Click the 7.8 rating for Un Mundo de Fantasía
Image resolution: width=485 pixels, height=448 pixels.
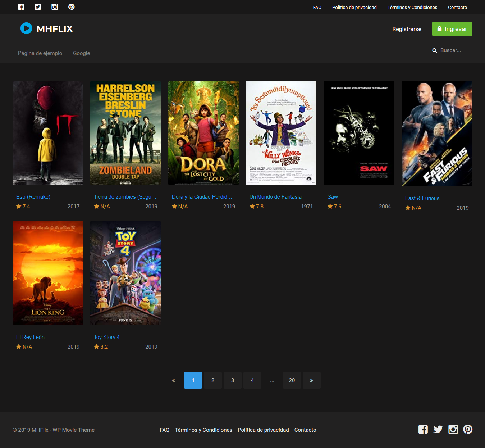click(257, 207)
